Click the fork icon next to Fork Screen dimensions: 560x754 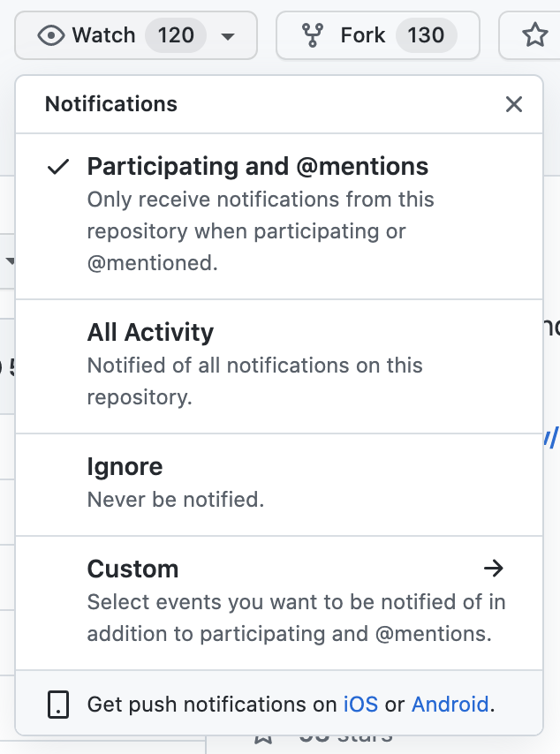314,35
